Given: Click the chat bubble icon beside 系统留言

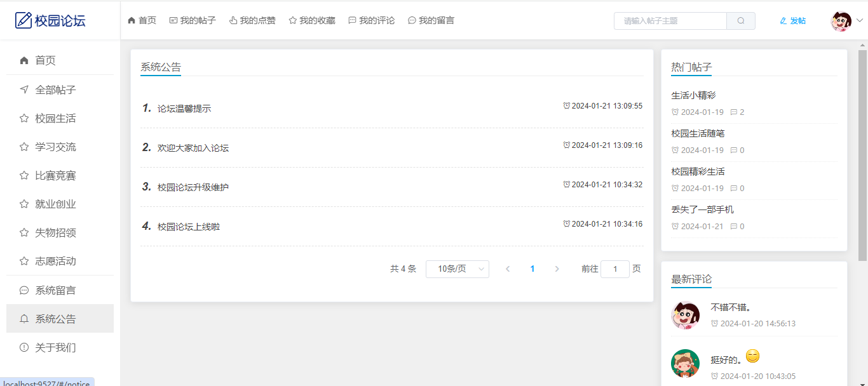Looking at the screenshot, I should 24,290.
